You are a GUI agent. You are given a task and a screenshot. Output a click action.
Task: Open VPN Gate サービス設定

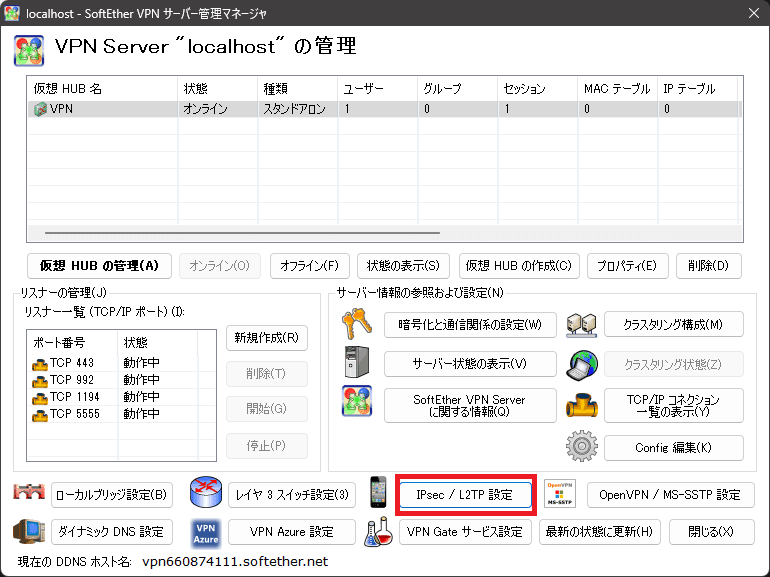pyautogui.click(x=465, y=532)
